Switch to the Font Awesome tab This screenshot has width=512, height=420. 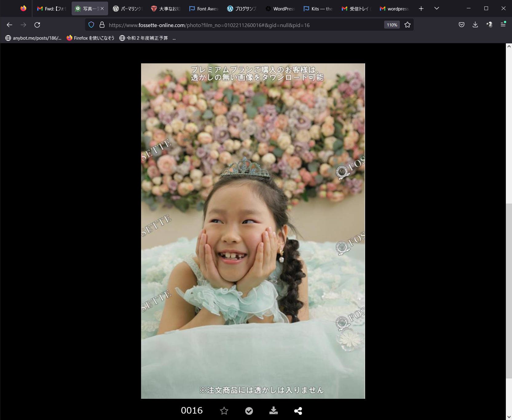tap(204, 9)
